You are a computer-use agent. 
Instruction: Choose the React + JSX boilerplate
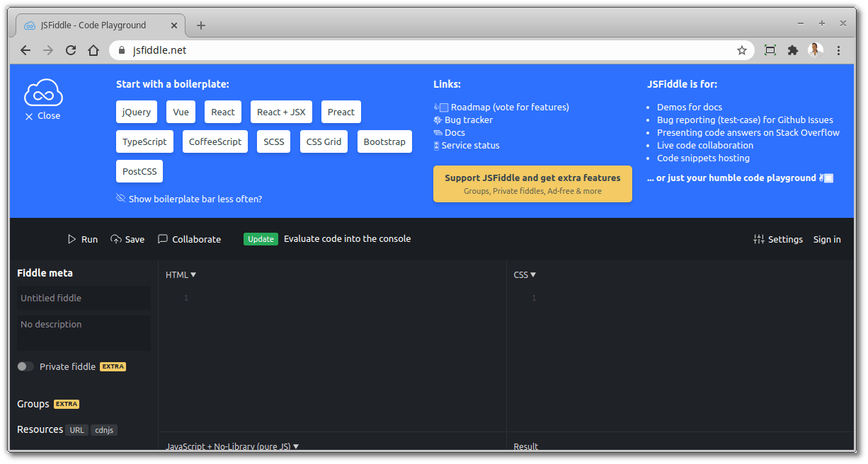pyautogui.click(x=281, y=112)
